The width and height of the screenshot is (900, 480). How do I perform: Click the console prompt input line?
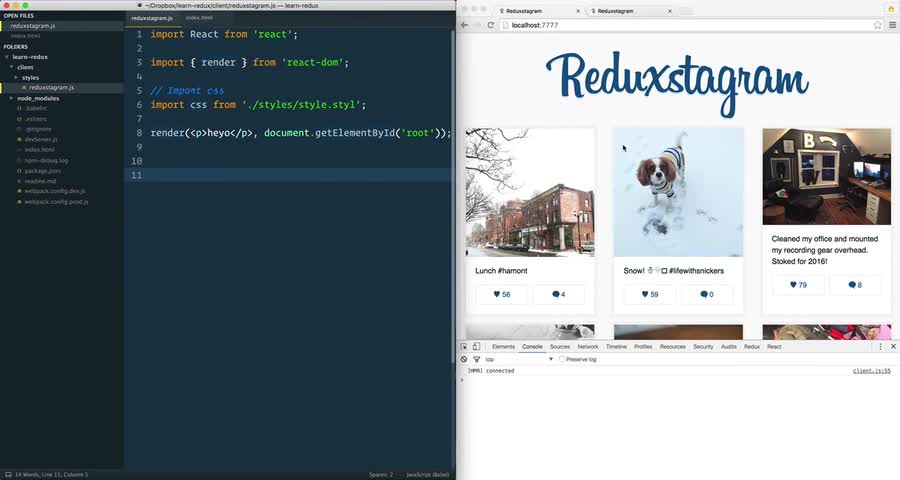point(678,380)
